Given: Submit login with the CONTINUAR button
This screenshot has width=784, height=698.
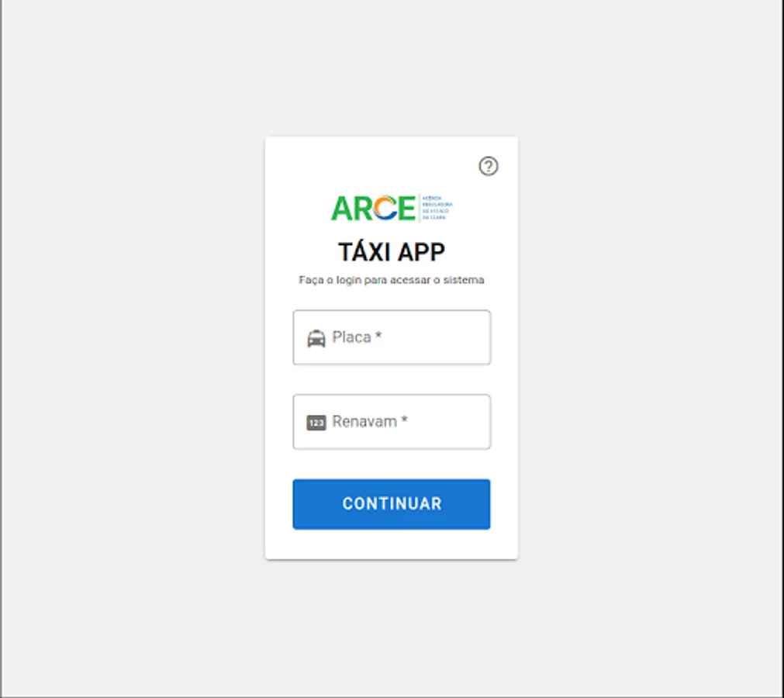Looking at the screenshot, I should pyautogui.click(x=392, y=504).
